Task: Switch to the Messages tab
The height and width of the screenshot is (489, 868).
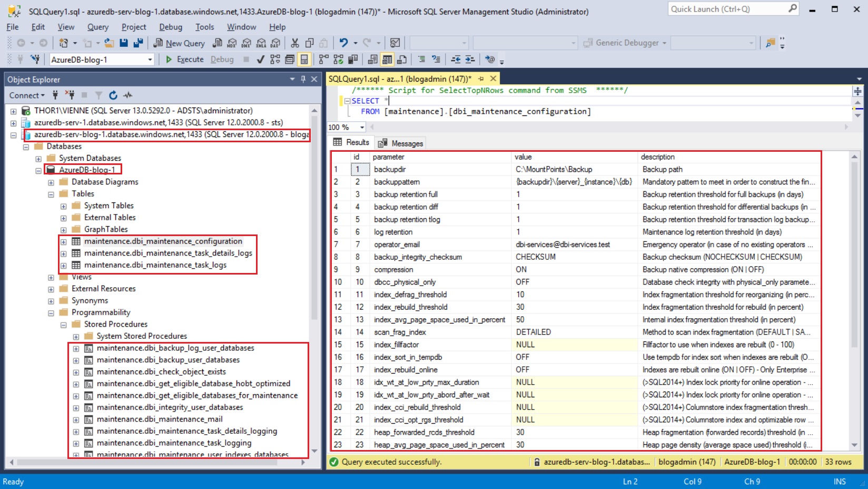Action: pyautogui.click(x=400, y=143)
